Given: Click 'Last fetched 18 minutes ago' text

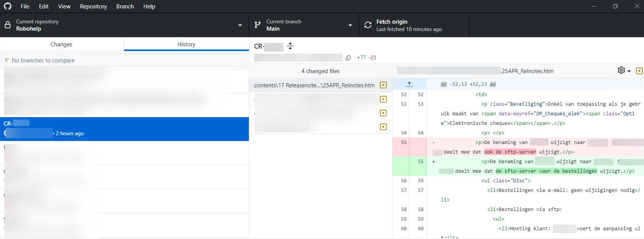Looking at the screenshot, I should 409,29.
